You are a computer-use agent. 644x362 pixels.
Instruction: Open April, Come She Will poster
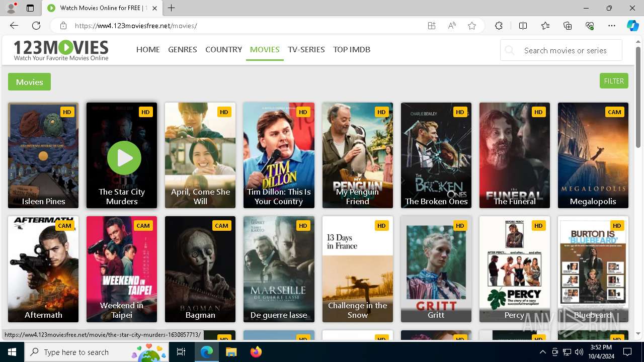point(200,155)
